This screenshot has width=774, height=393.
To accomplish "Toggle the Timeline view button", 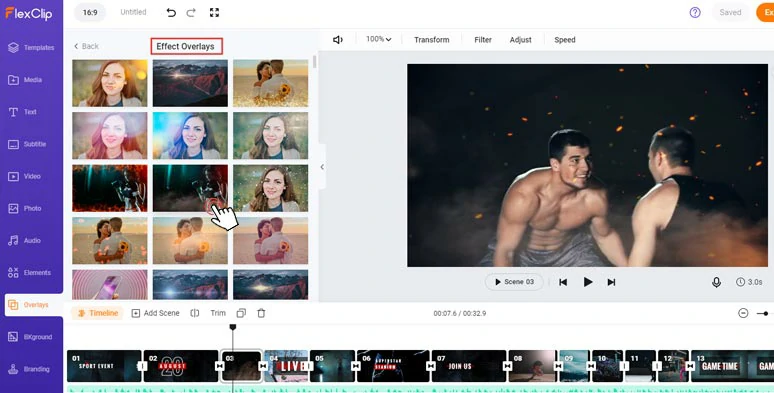I will tap(98, 313).
